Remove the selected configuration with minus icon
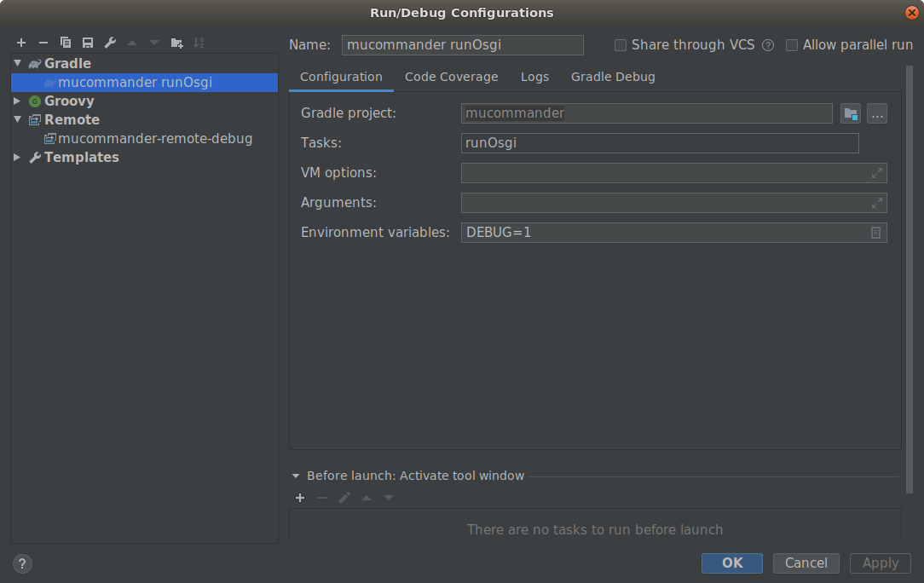Image resolution: width=924 pixels, height=583 pixels. click(43, 43)
